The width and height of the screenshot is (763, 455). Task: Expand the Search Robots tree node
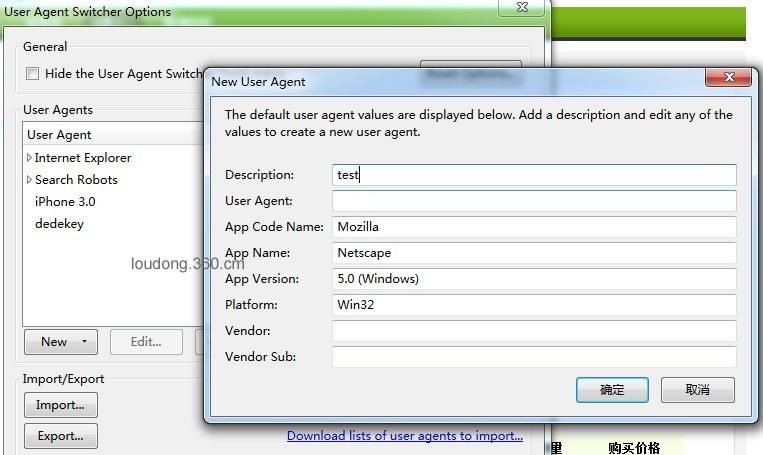tap(29, 180)
